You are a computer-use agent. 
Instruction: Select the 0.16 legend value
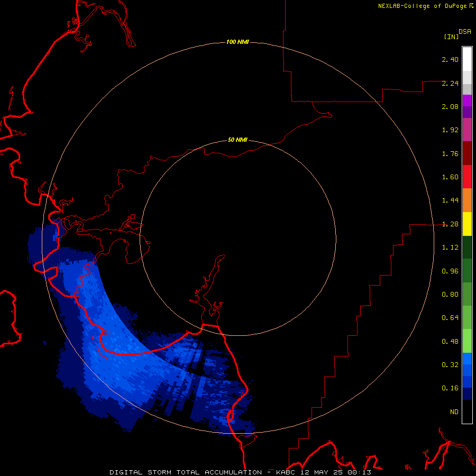(x=450, y=388)
